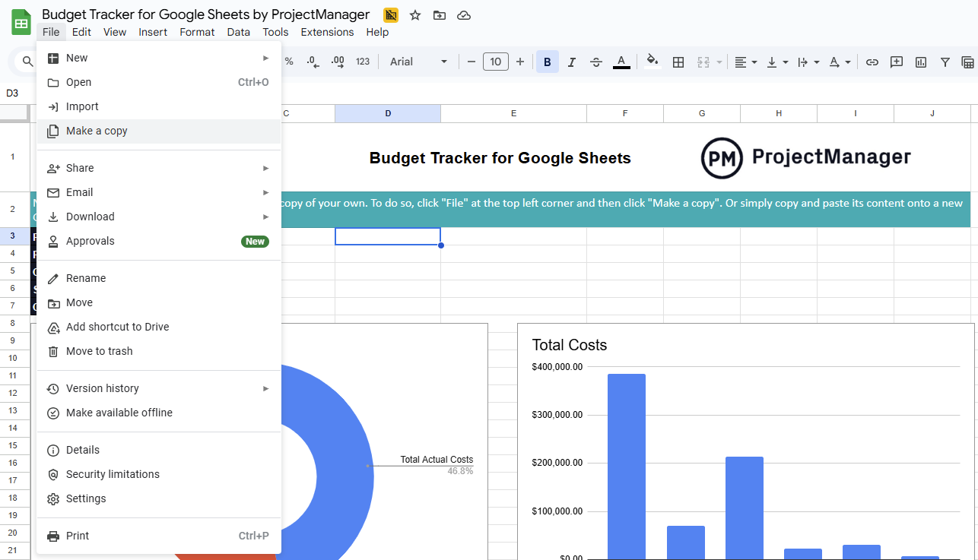Insert a chart from the toolbar
The image size is (978, 560).
click(921, 62)
